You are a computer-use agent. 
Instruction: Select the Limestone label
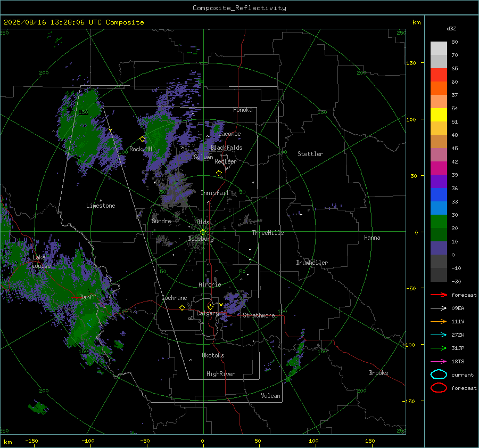(x=101, y=206)
